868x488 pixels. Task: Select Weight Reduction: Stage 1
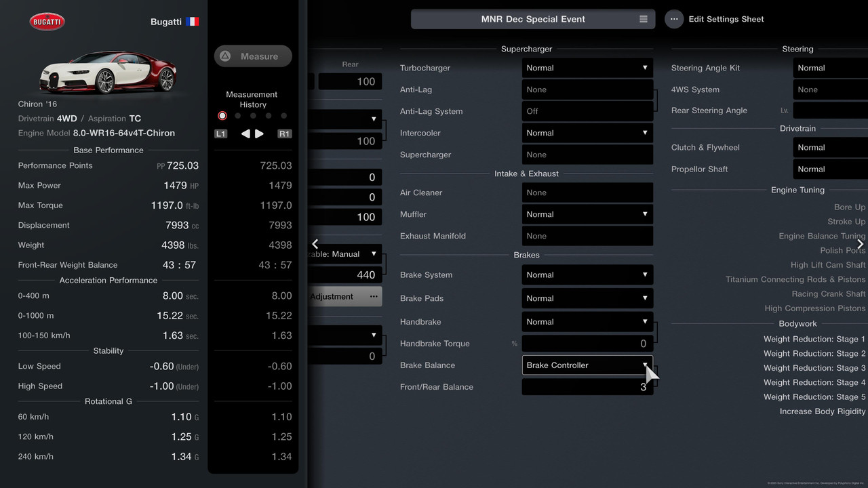tap(814, 339)
